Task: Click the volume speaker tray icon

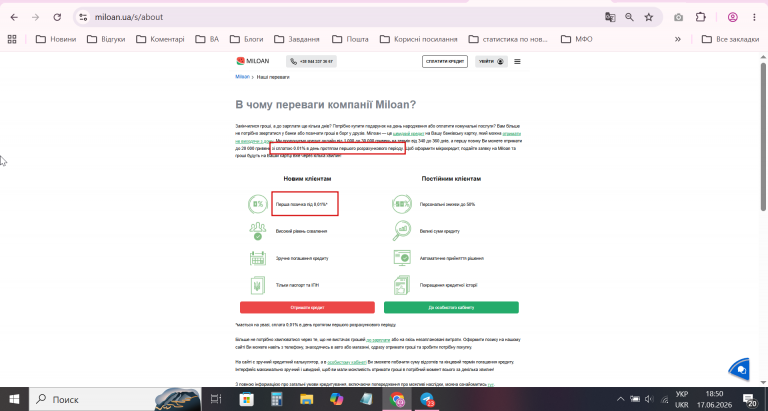Action: point(649,399)
